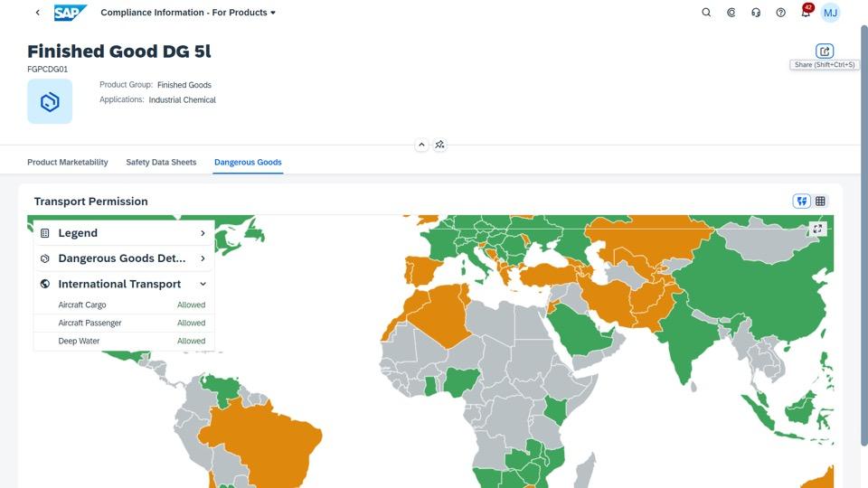Click the back navigation arrow
The width and height of the screenshot is (868, 488).
click(x=37, y=13)
